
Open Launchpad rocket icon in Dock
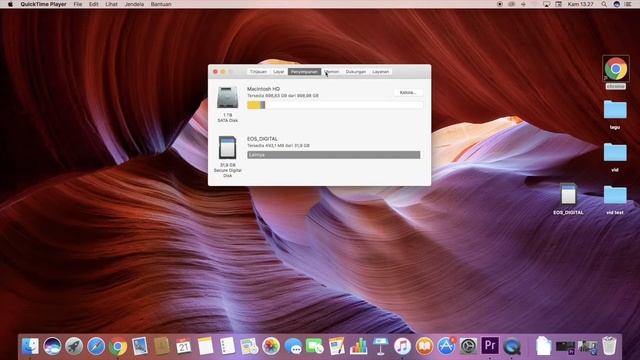[74, 346]
